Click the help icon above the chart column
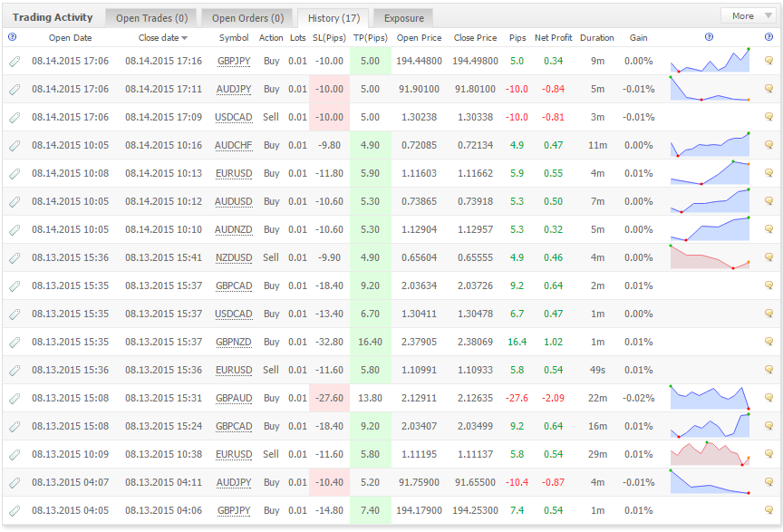The width and height of the screenshot is (783, 532). point(709,37)
